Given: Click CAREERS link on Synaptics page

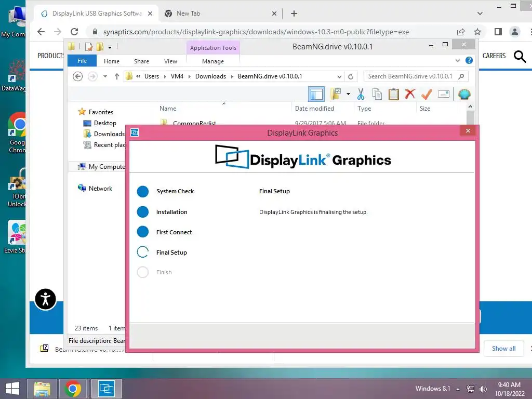Looking at the screenshot, I should [x=494, y=56].
